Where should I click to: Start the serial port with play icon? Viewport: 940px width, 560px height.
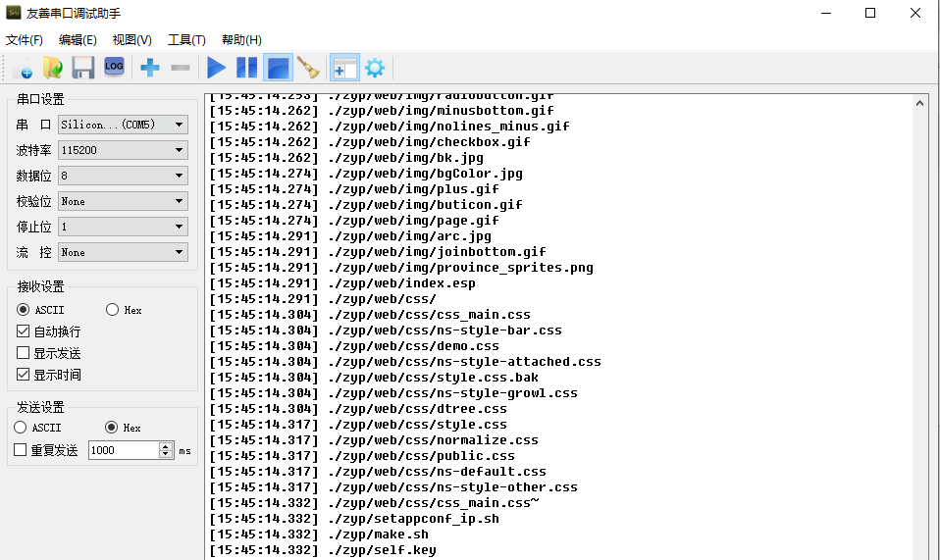click(x=216, y=68)
